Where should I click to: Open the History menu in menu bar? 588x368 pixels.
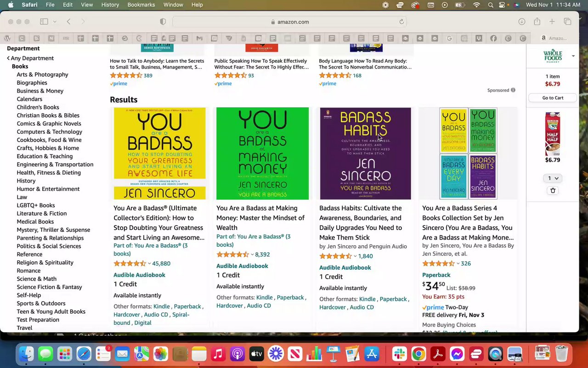pyautogui.click(x=110, y=5)
